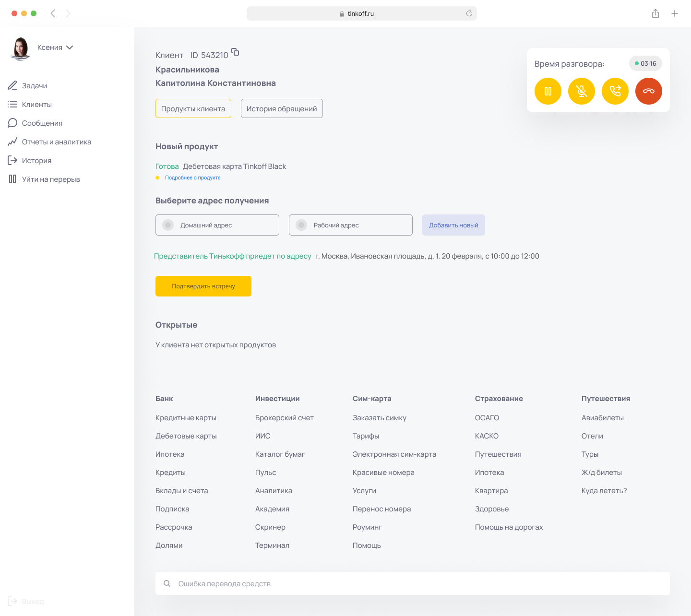Viewport: 691px width, 616px height.
Task: Open Сообщения in the sidebar
Action: point(42,123)
